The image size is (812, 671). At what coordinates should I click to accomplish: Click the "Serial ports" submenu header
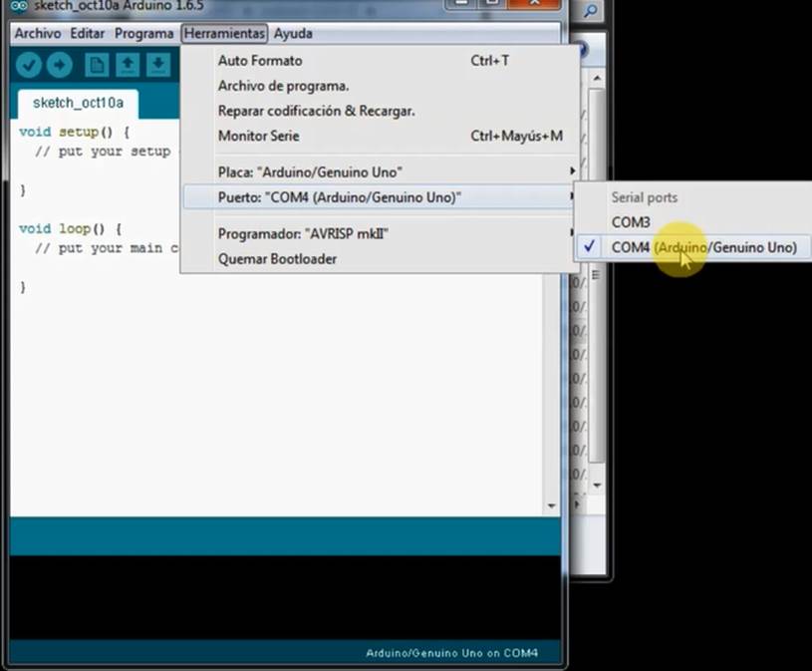pos(645,197)
